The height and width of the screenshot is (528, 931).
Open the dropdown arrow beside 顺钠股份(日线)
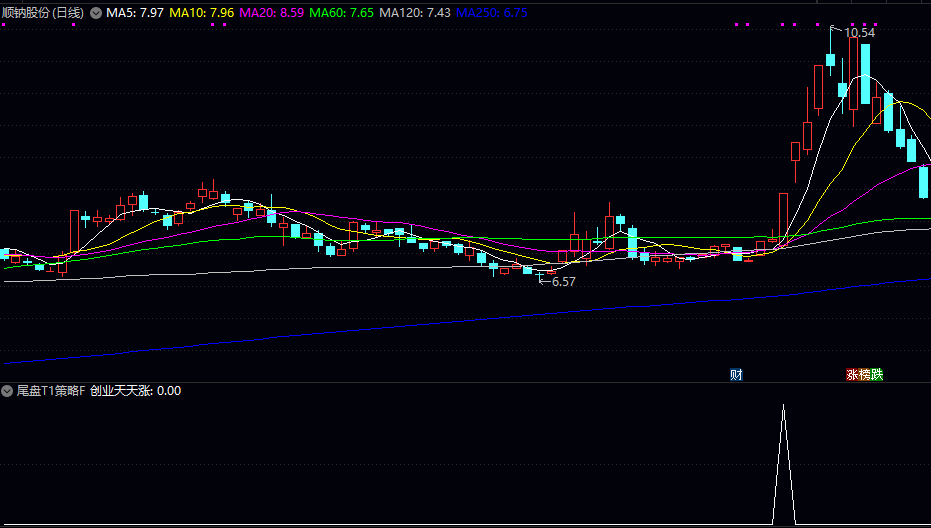[x=96, y=13]
